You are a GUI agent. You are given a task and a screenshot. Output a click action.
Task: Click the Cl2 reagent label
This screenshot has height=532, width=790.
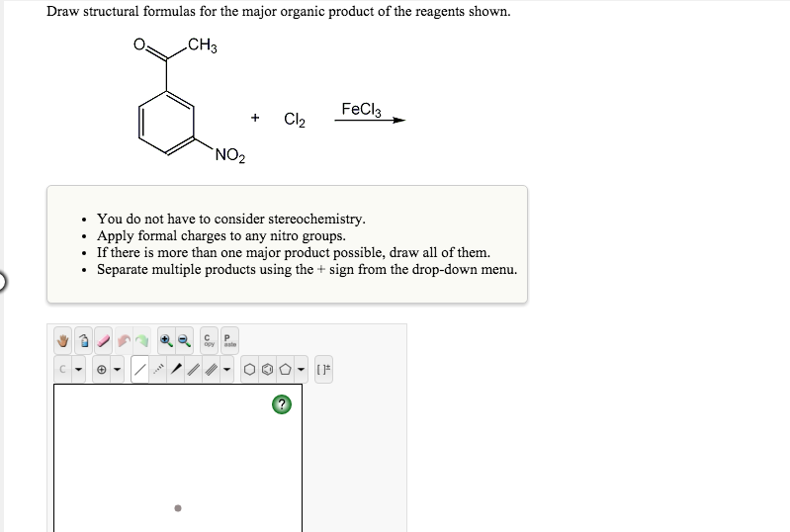pyautogui.click(x=295, y=120)
